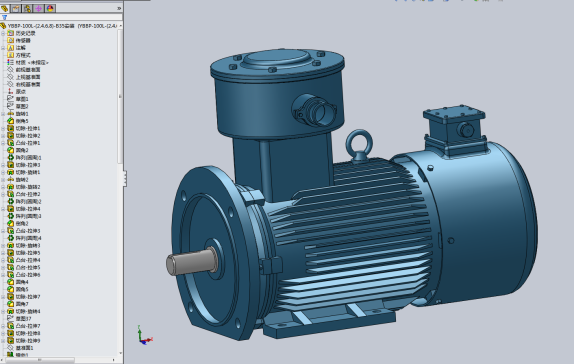Screen dimensions: 574x364
Task: Select the 切除-拉伸3 feature row
Action: coord(24,165)
